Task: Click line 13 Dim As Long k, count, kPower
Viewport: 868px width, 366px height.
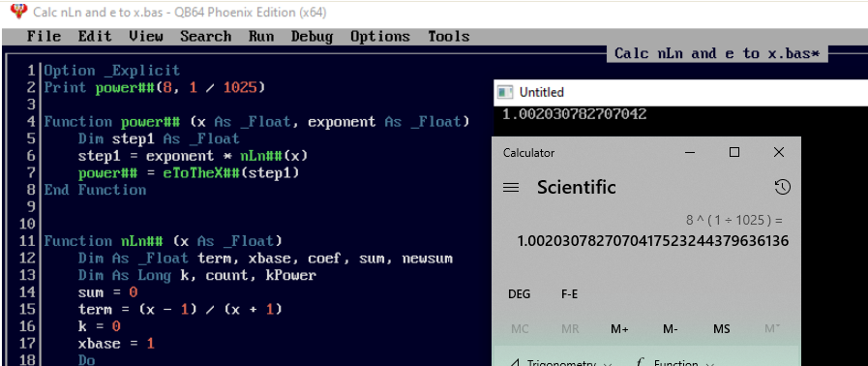Action: tap(197, 275)
